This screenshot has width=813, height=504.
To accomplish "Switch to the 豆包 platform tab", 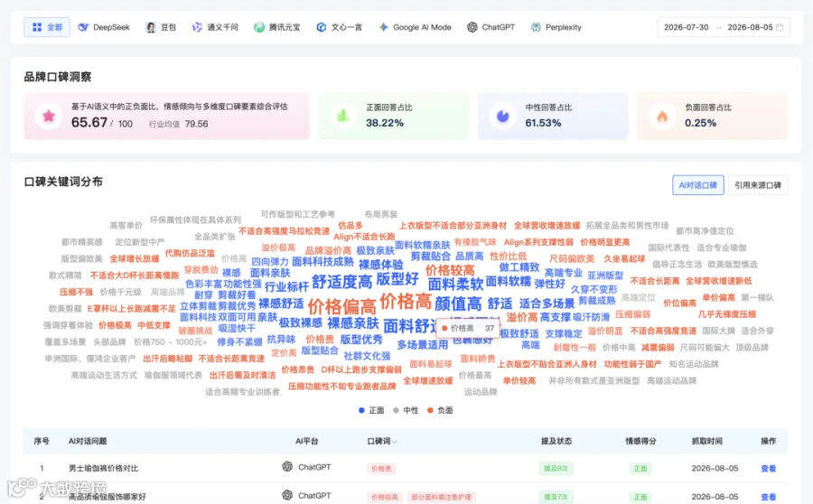I will (x=162, y=27).
